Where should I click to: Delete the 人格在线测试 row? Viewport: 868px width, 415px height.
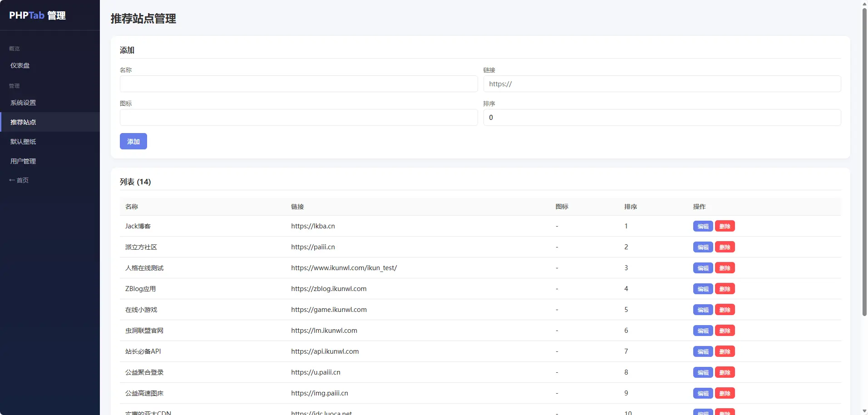tap(725, 268)
